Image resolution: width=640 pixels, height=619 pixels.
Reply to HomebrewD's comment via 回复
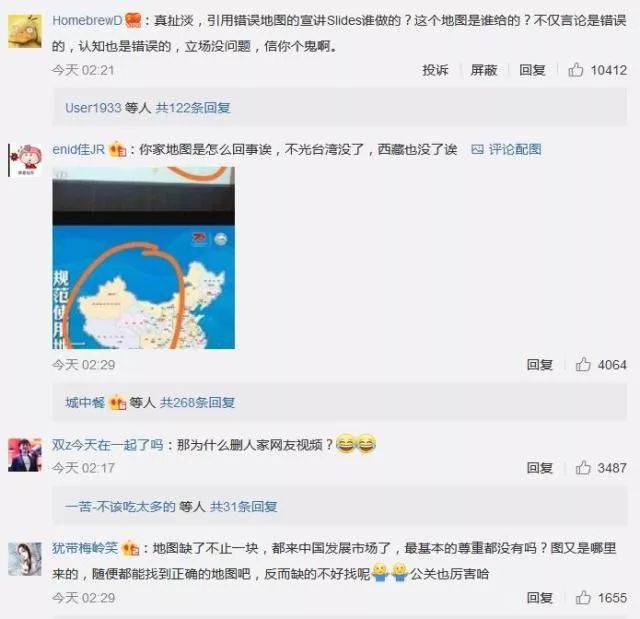coord(532,70)
